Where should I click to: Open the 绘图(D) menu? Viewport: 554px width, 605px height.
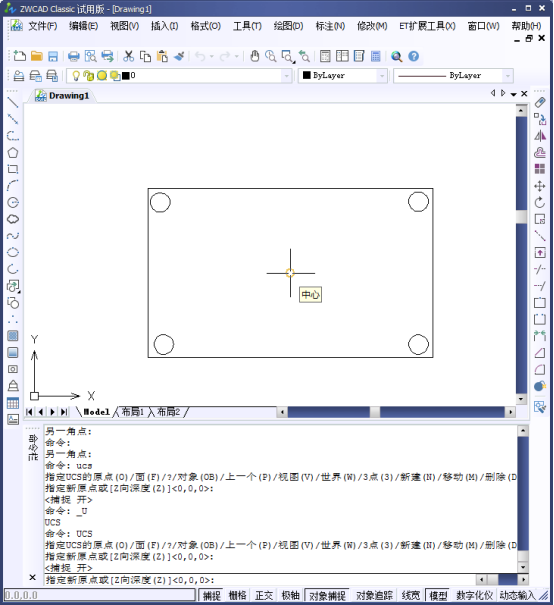[288, 26]
